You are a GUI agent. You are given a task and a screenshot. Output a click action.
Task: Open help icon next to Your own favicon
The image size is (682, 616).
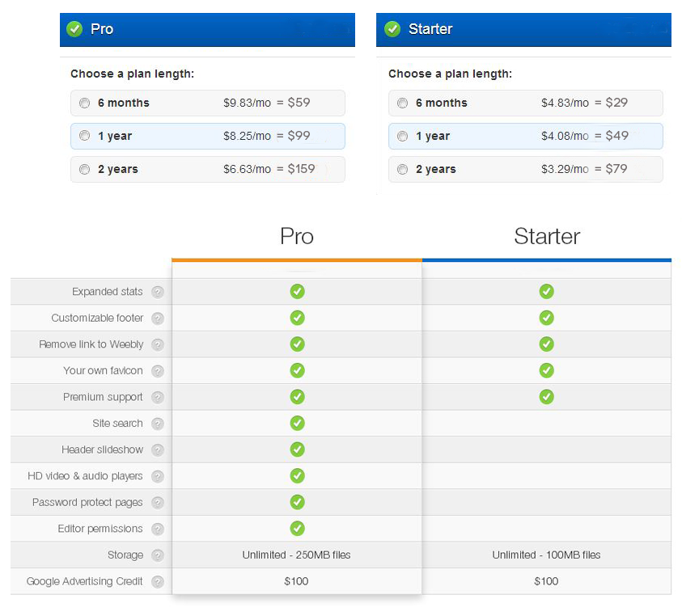pos(158,371)
